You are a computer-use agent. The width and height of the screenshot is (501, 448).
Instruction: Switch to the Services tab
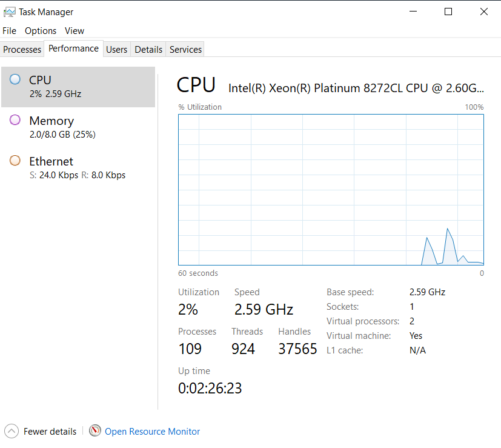[185, 49]
